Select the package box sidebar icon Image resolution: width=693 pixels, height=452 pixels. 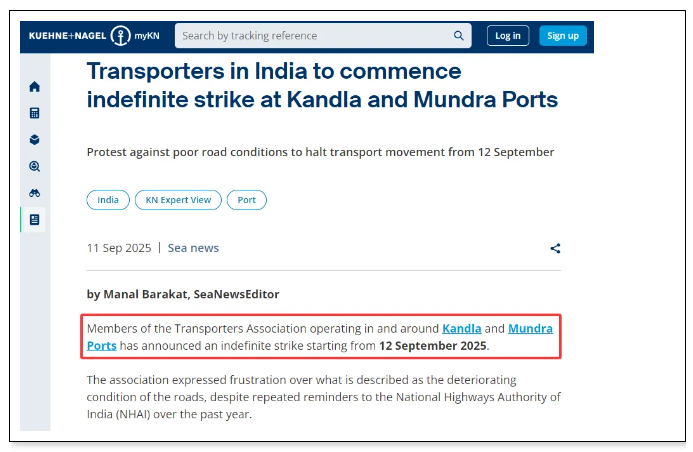pos(34,140)
